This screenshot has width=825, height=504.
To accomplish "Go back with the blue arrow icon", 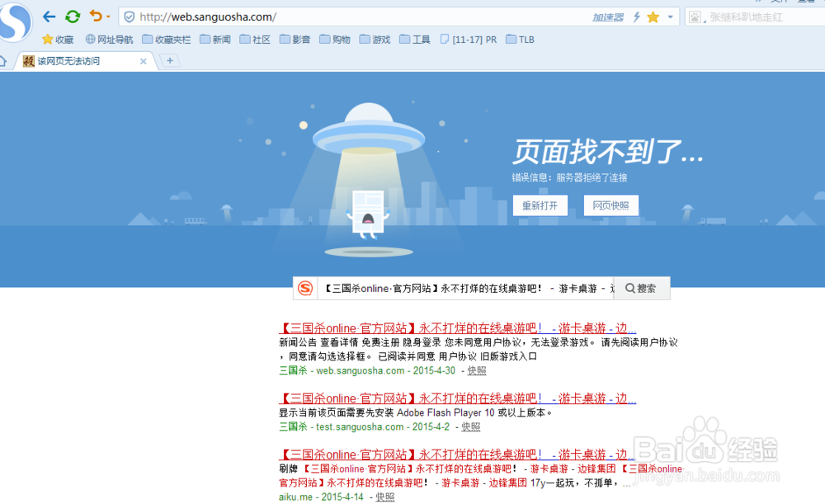I will point(49,16).
